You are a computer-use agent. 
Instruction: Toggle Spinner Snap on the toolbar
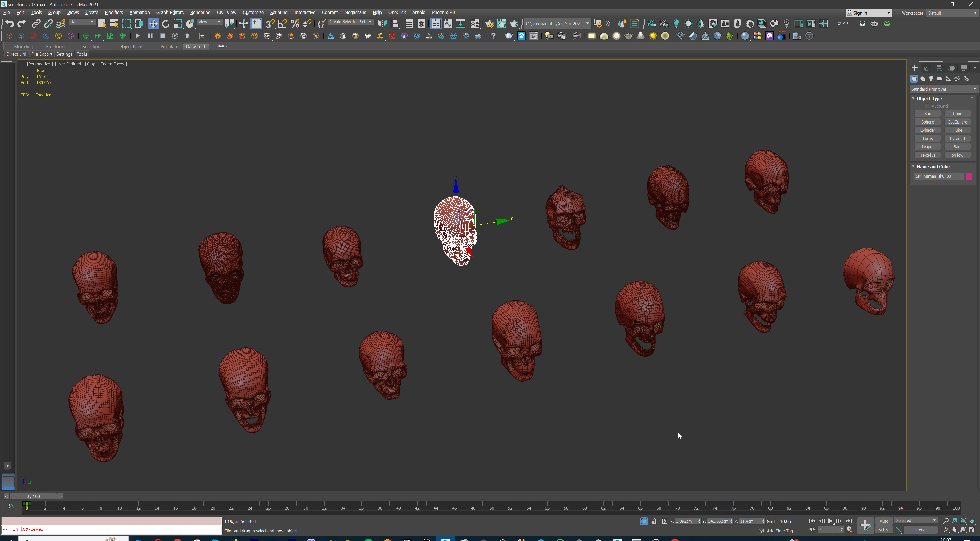pos(307,23)
